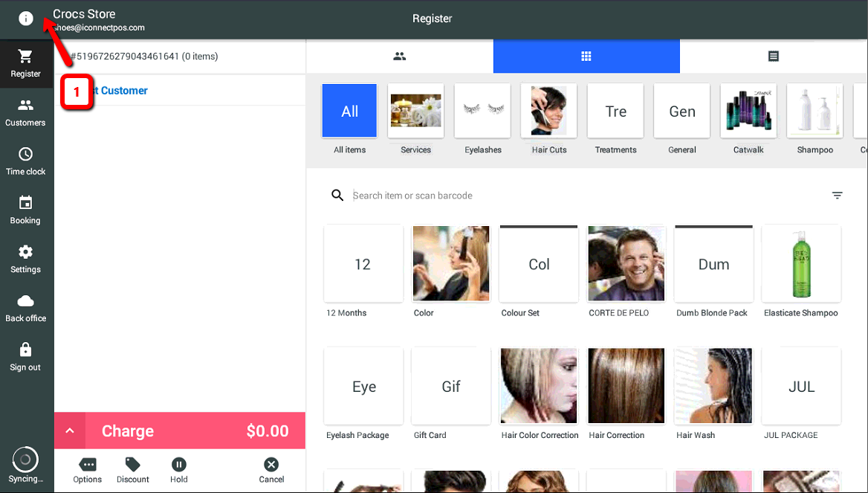Open the filter icon beside search

point(837,195)
